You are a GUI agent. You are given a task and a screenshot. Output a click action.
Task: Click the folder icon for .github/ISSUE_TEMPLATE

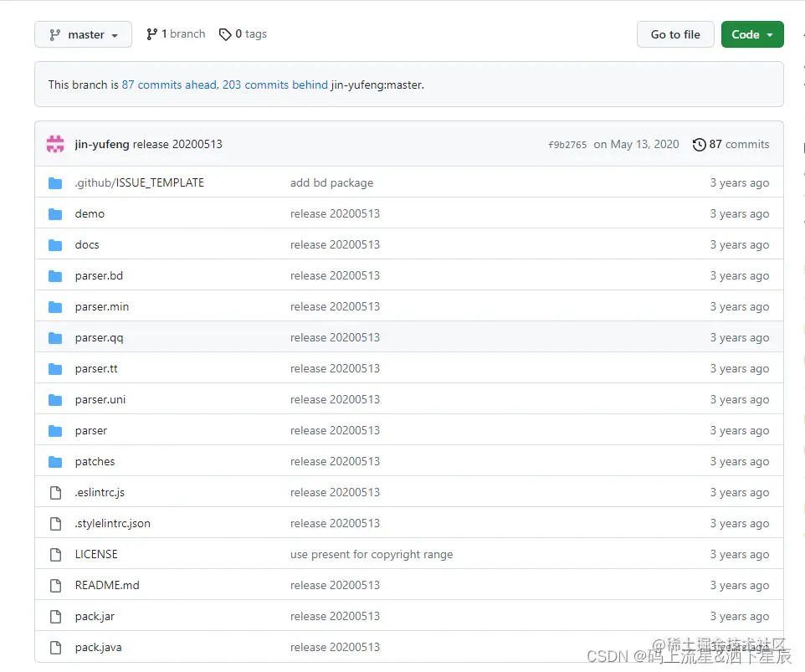pyautogui.click(x=55, y=182)
